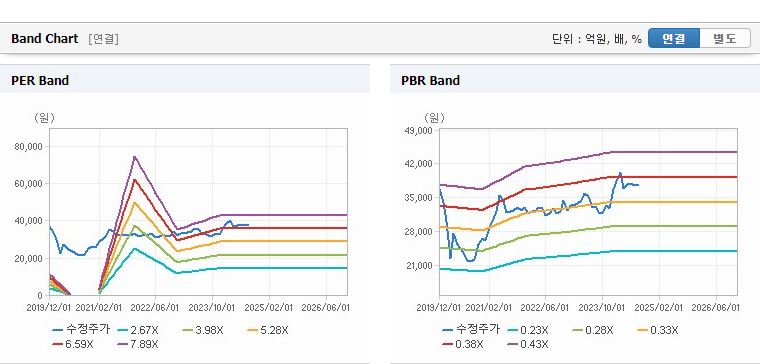
Task: Click the teal 2.67X peak on PER chart
Action: pyautogui.click(x=134, y=249)
